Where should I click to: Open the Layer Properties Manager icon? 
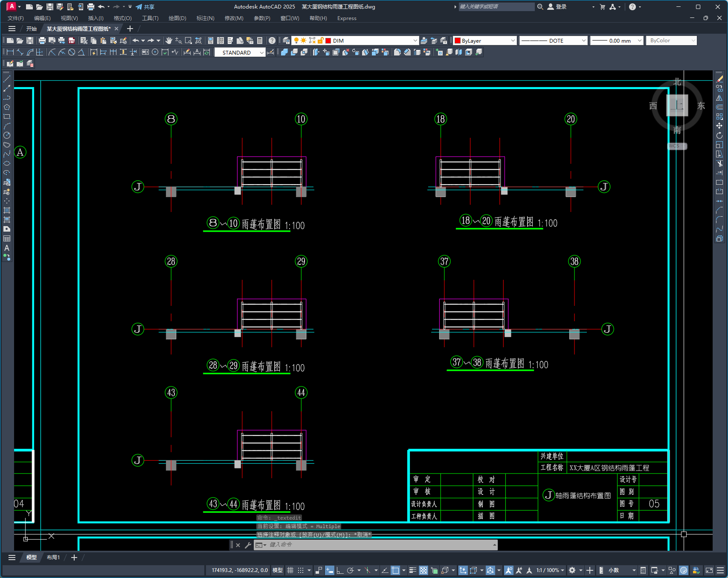pyautogui.click(x=286, y=41)
